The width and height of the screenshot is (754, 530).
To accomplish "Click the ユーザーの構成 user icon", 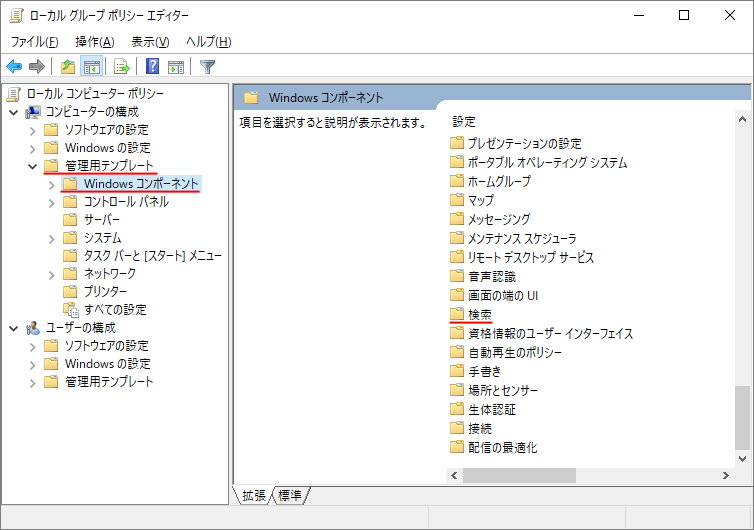I will pos(33,328).
